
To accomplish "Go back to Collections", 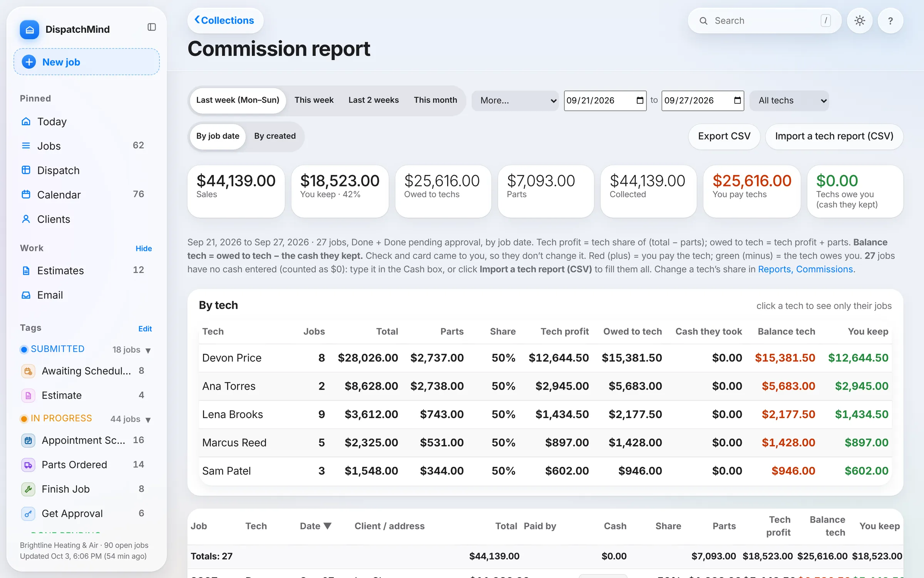I will (225, 20).
